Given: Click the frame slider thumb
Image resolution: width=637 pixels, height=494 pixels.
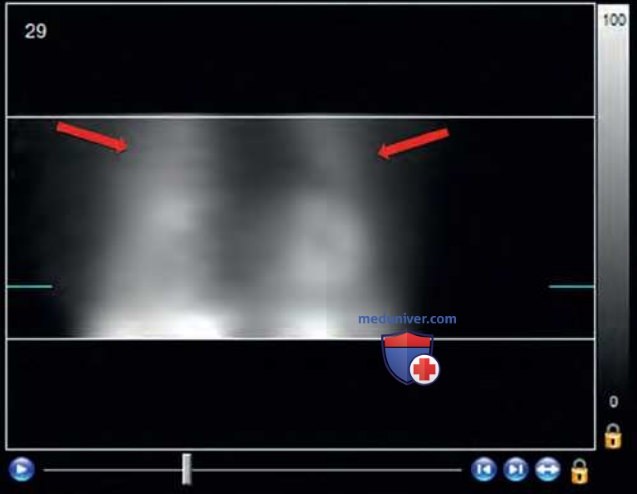Looking at the screenshot, I should (x=186, y=469).
